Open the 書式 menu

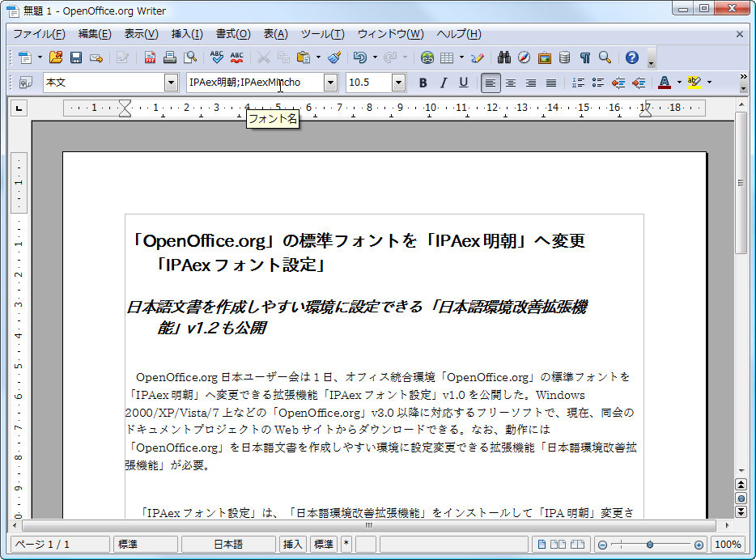tap(232, 34)
